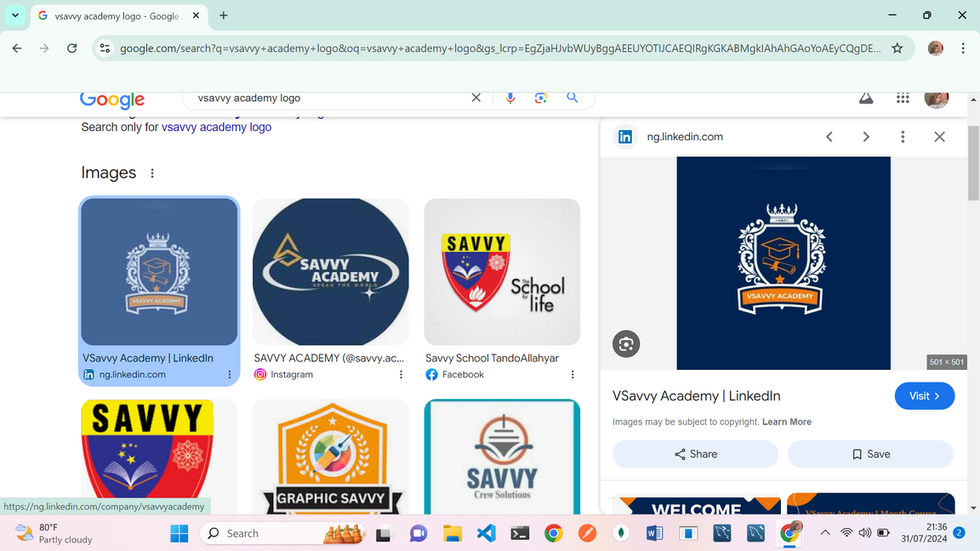Viewport: 980px width, 551px height.
Task: Open Google Labs flask icon
Action: point(866,98)
